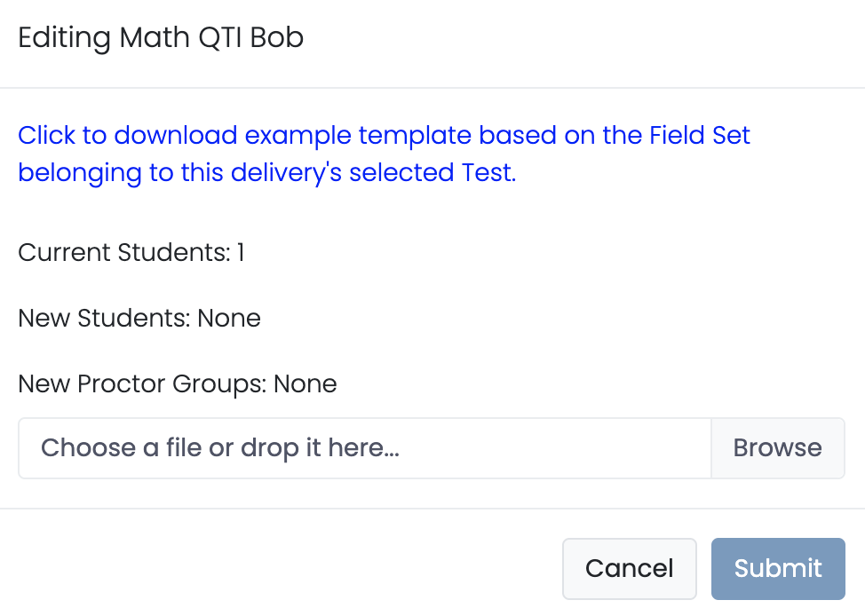Click the words Field Set in the link

coord(700,136)
